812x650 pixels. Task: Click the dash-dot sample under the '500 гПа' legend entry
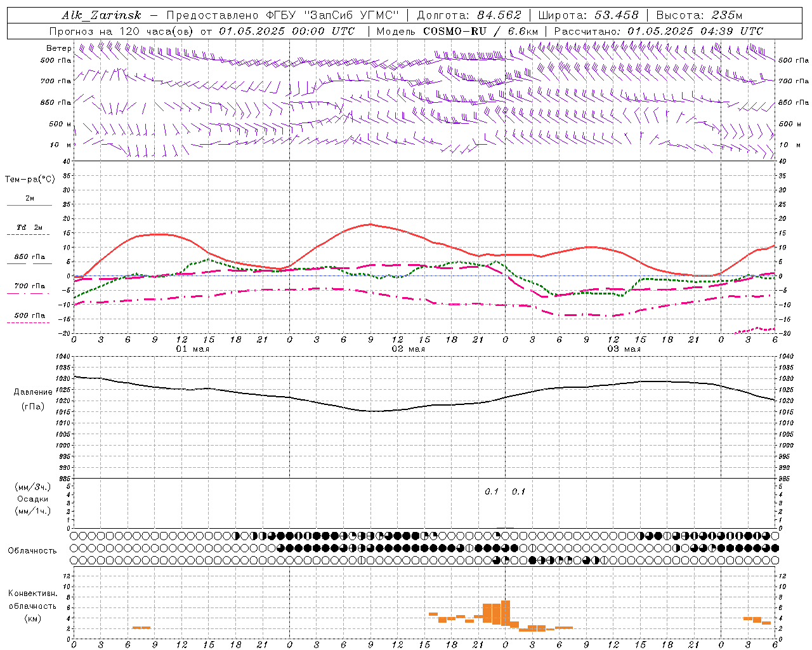click(x=29, y=322)
